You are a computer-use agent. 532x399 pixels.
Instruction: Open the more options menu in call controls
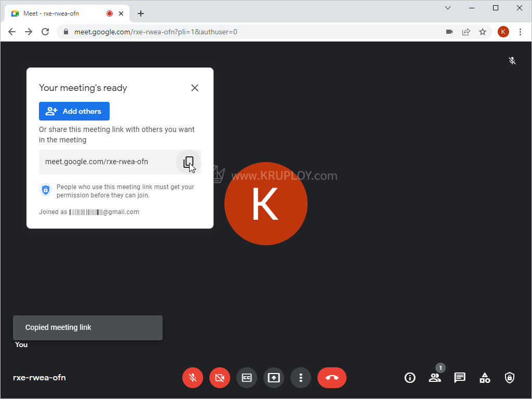pyautogui.click(x=301, y=378)
